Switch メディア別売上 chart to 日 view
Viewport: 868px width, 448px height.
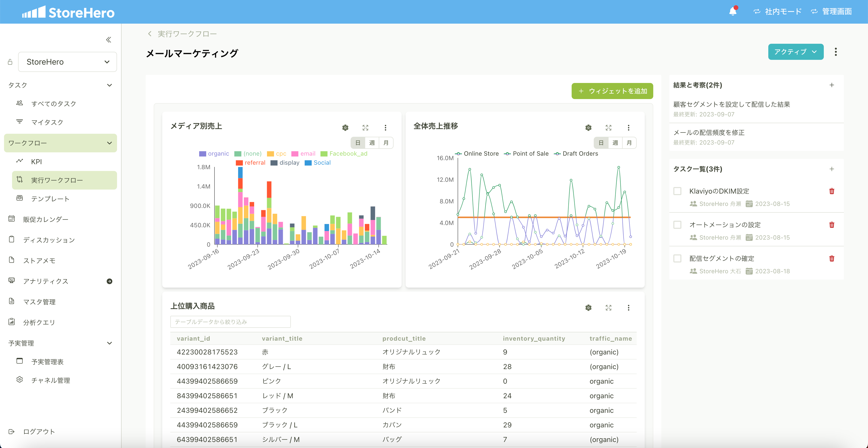pos(358,143)
